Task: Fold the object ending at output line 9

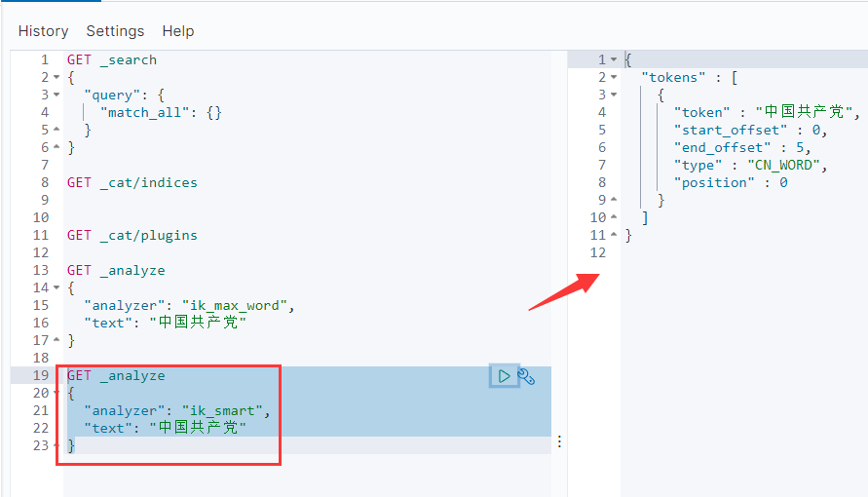Action: tap(614, 200)
